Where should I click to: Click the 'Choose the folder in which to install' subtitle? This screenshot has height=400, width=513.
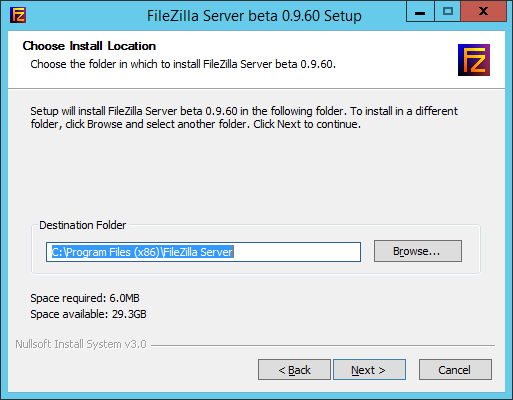183,64
